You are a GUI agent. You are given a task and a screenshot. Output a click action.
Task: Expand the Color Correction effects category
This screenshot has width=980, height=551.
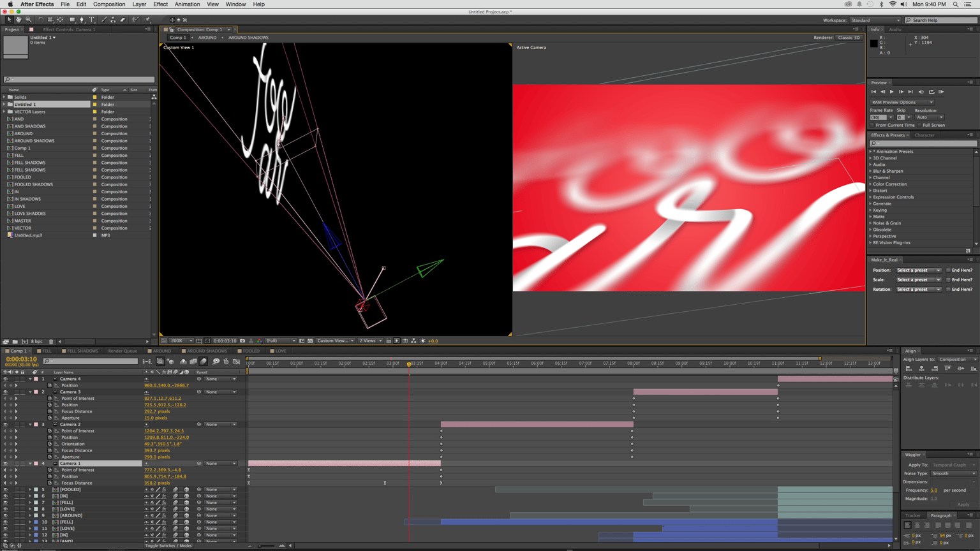pos(870,184)
